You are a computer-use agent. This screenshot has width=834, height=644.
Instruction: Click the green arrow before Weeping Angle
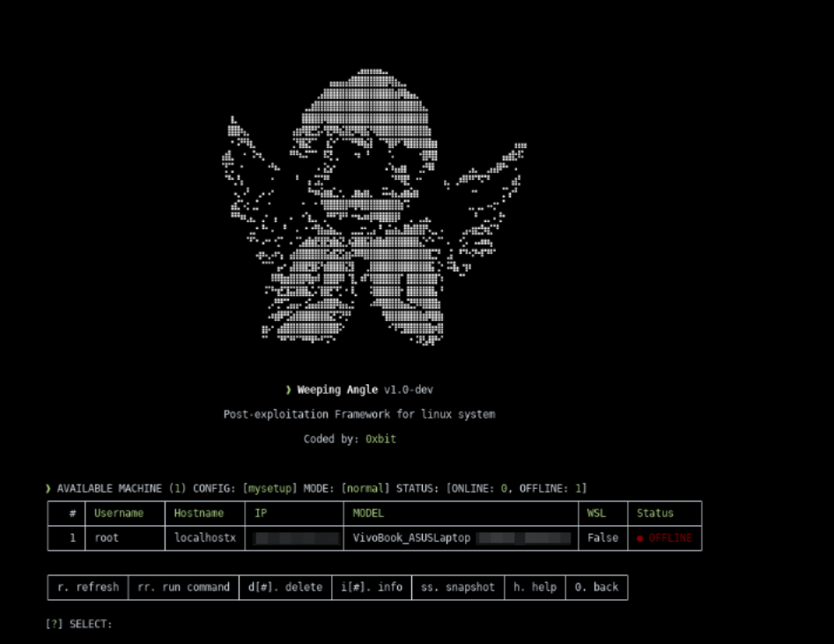288,389
